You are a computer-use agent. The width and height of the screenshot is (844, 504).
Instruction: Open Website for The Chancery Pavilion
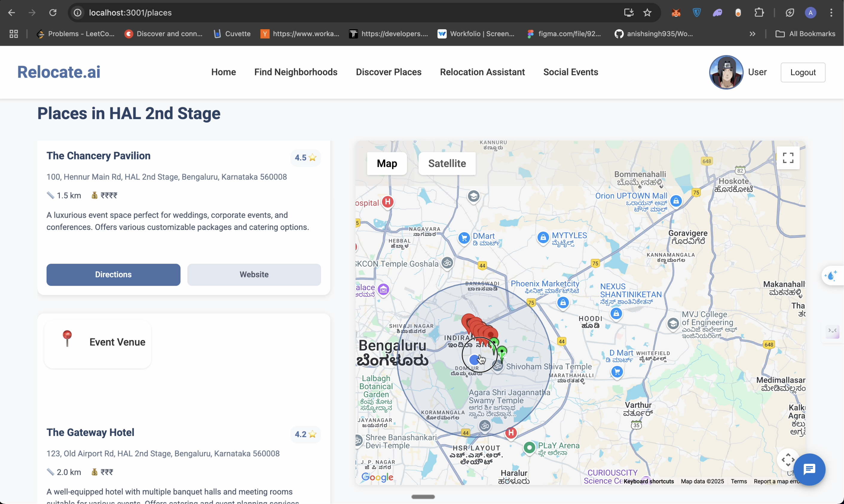pos(254,274)
